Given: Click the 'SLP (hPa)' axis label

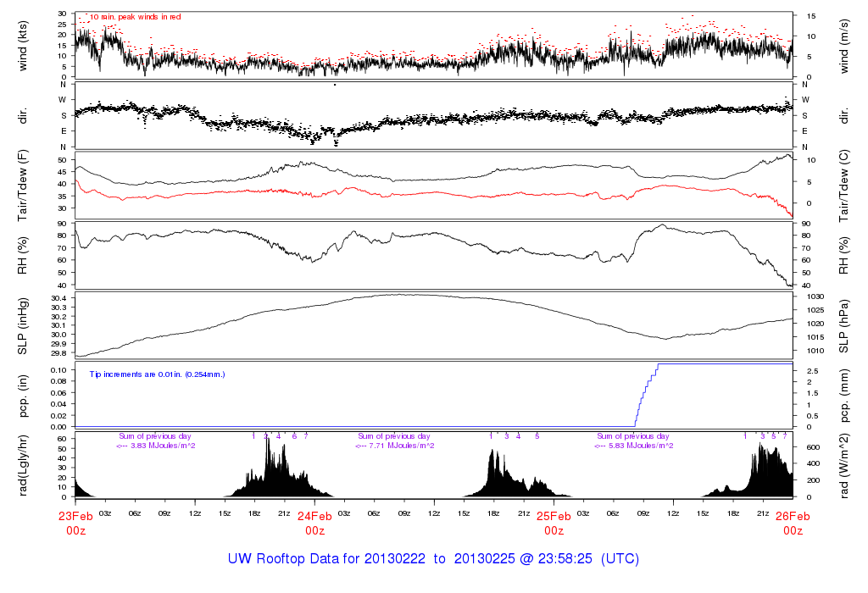Looking at the screenshot, I should coord(843,326).
